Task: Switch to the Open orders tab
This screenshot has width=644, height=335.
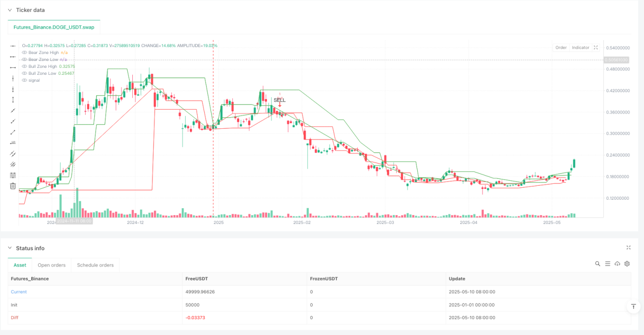Action: 52,265
